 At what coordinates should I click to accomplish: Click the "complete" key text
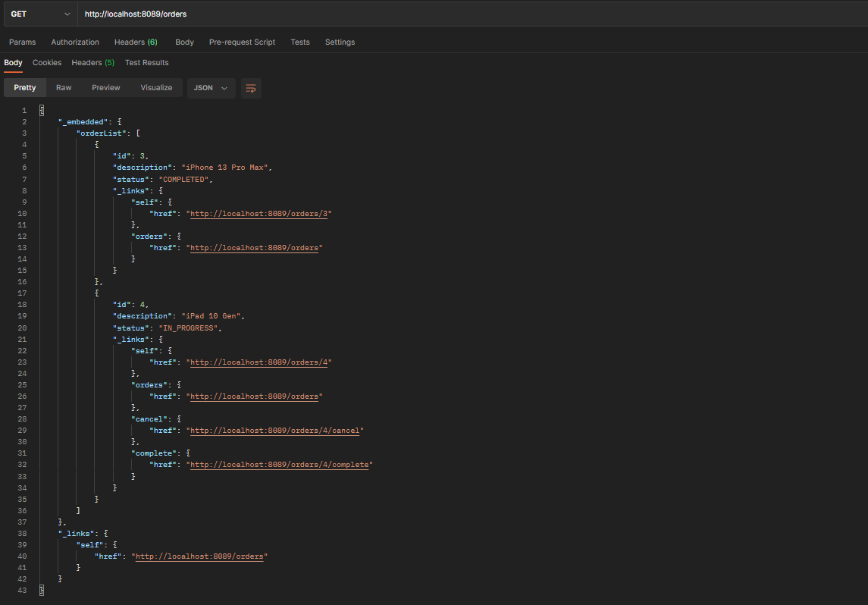click(154, 453)
